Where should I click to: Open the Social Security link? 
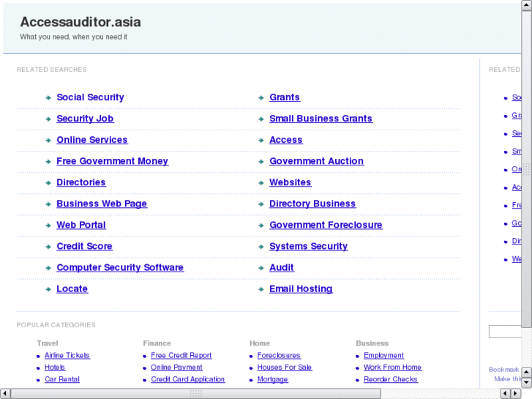point(90,97)
